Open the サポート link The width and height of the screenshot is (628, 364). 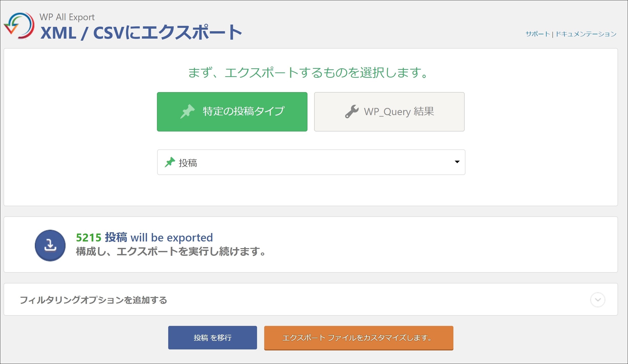538,34
